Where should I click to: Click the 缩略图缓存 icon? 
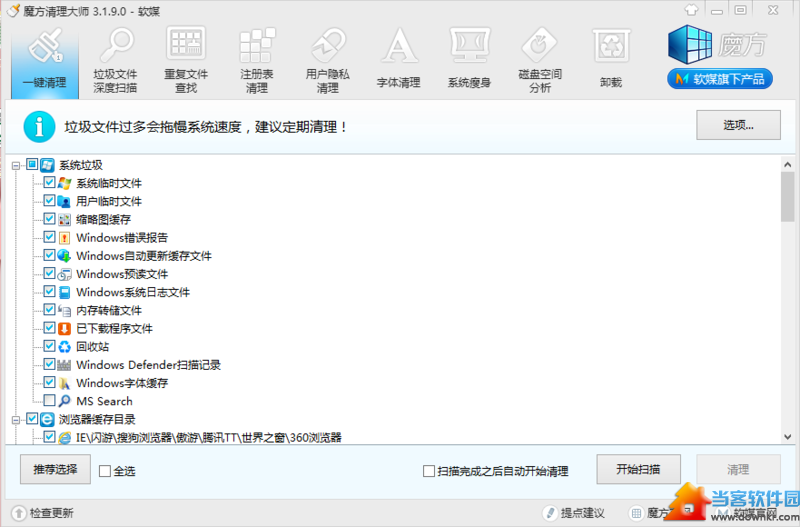click(64, 219)
